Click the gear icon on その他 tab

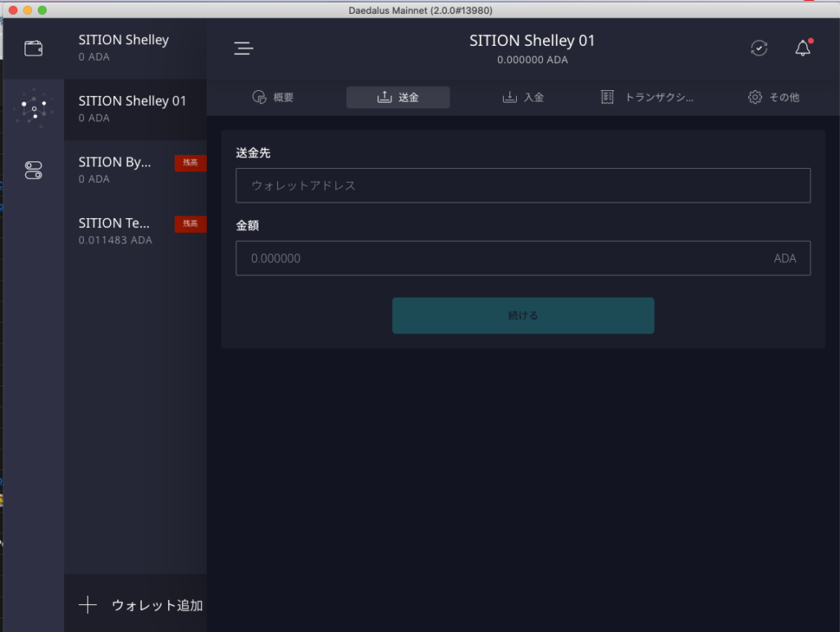coord(755,97)
